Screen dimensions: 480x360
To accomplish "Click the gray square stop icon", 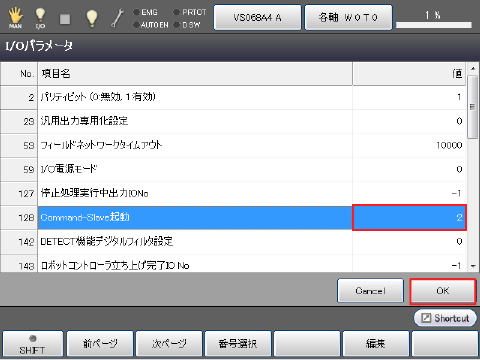I will click(65, 19).
